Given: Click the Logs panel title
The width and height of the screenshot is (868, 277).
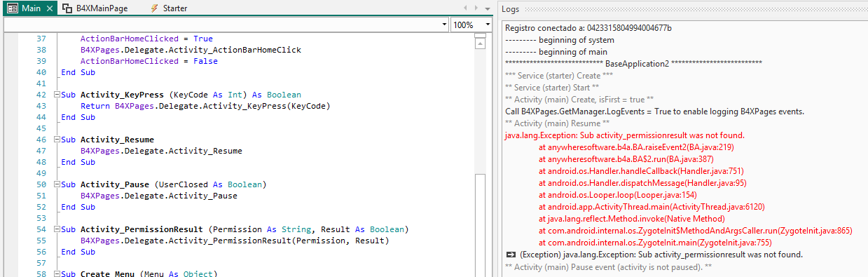Looking at the screenshot, I should [510, 8].
